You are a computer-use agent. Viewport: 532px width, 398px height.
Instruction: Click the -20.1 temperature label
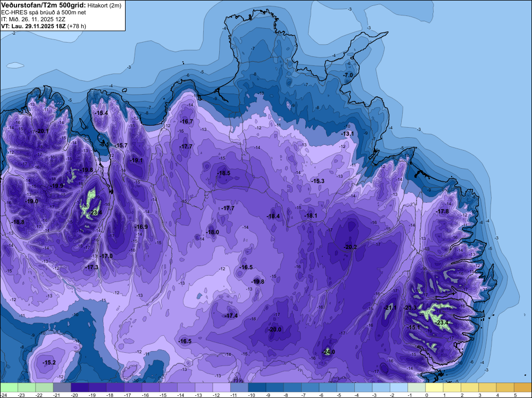point(42,131)
